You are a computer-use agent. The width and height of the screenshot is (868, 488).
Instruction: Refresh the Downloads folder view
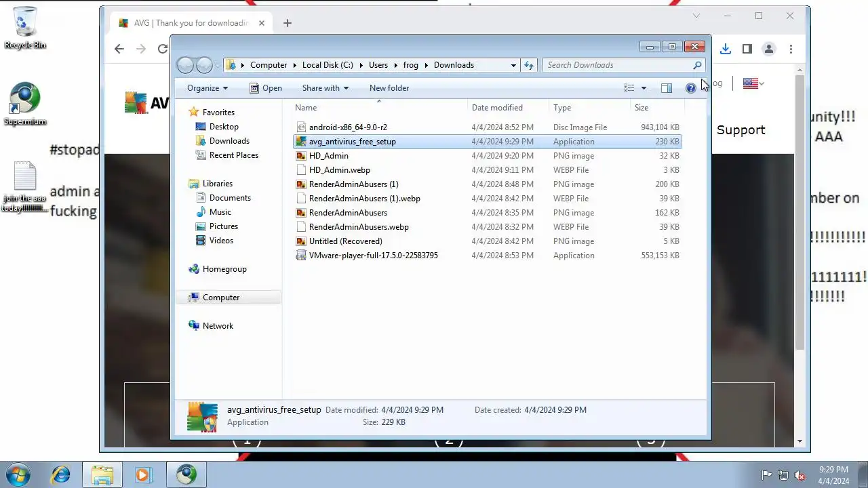tap(529, 65)
